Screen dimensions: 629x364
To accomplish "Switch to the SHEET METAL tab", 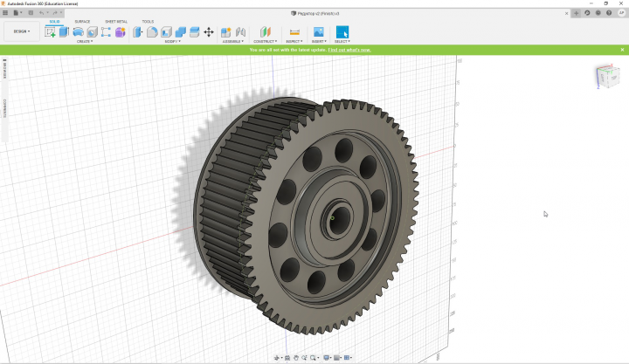I will (x=116, y=21).
